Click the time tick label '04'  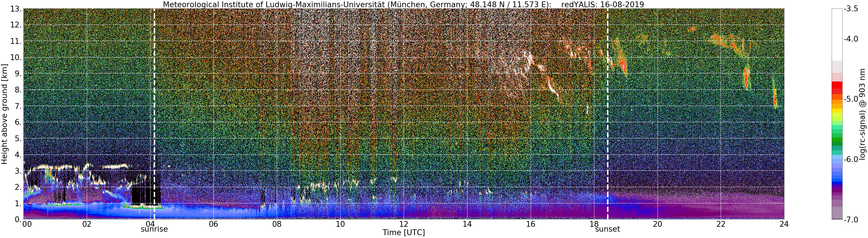(x=150, y=224)
